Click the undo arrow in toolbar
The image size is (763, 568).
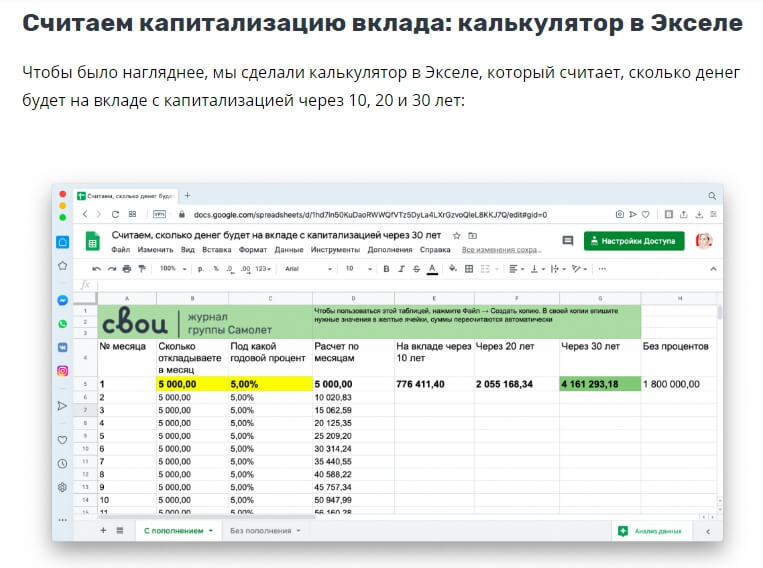click(x=96, y=268)
